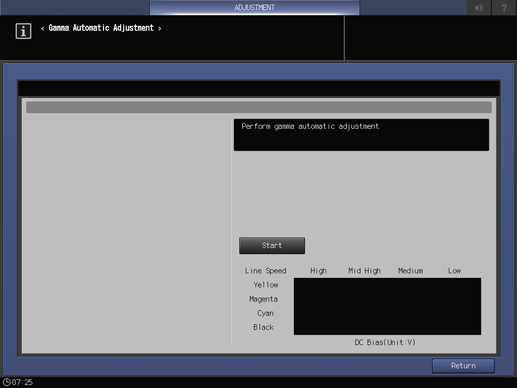
Task: Click the Medium column header
Action: click(410, 271)
